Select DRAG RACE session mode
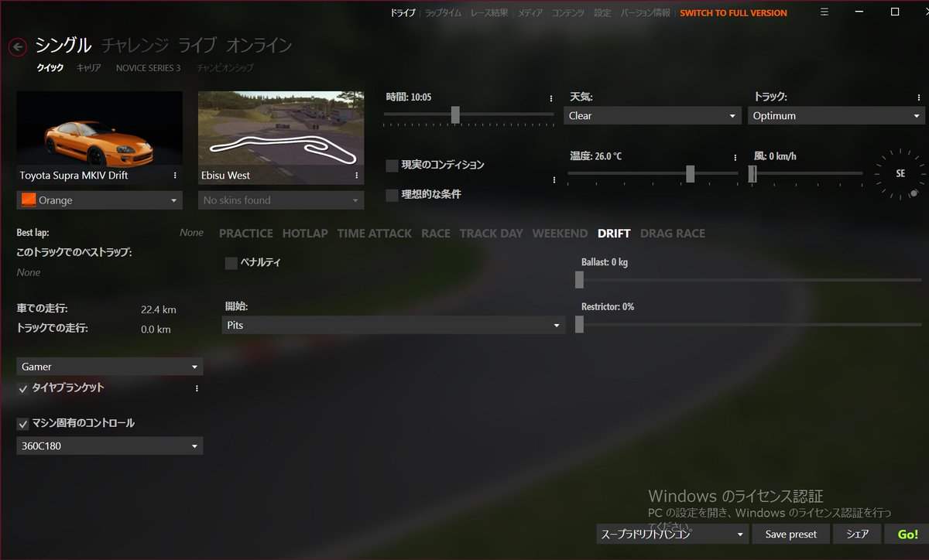929x560 pixels. click(673, 234)
